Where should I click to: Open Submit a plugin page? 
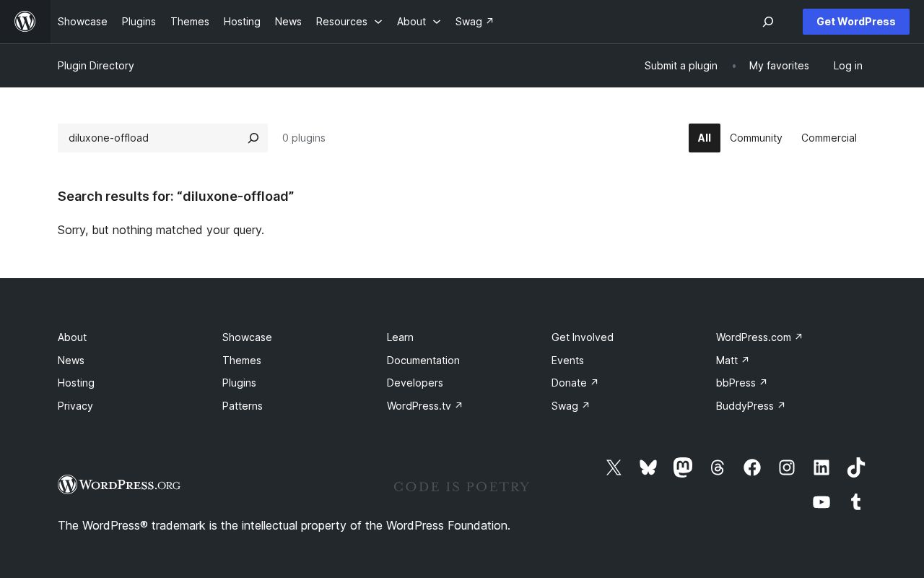point(681,66)
